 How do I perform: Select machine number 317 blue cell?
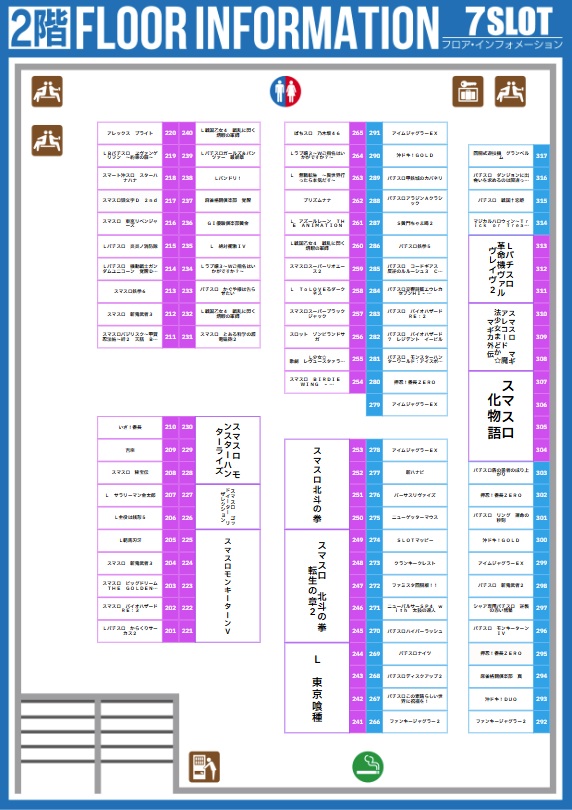(x=541, y=155)
